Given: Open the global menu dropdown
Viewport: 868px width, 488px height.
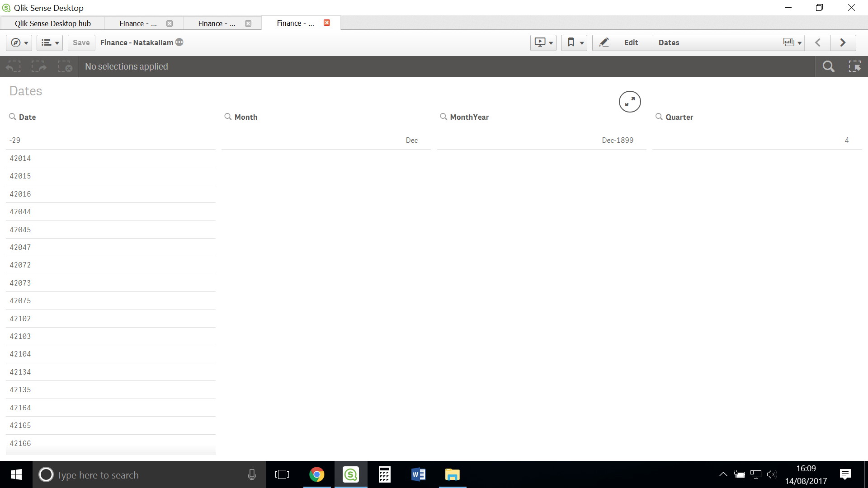Looking at the screenshot, I should click(50, 42).
